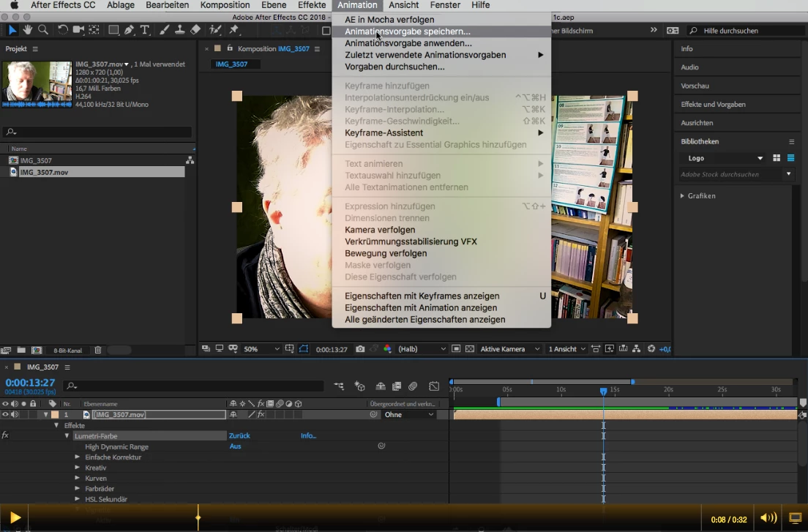Toggle the mask and shape path visibility button

click(304, 349)
